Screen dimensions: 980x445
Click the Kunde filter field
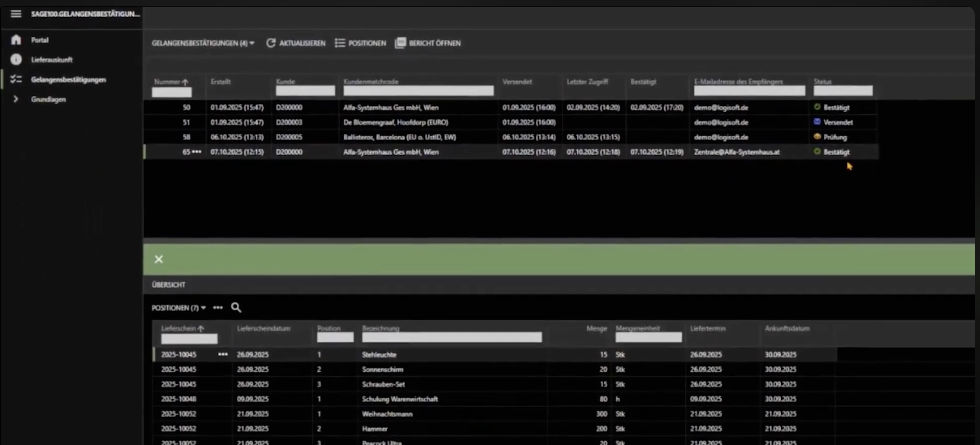click(x=305, y=90)
